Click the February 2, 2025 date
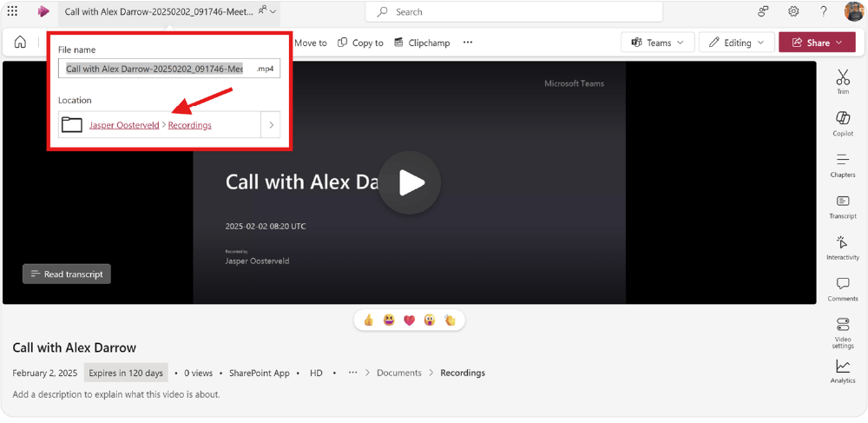 click(45, 373)
